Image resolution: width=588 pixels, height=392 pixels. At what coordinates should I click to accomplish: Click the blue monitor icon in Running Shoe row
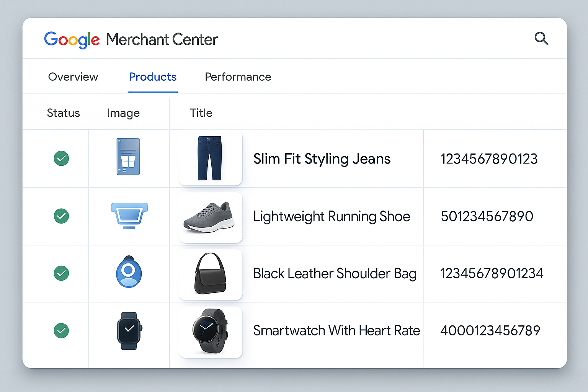pos(129,216)
